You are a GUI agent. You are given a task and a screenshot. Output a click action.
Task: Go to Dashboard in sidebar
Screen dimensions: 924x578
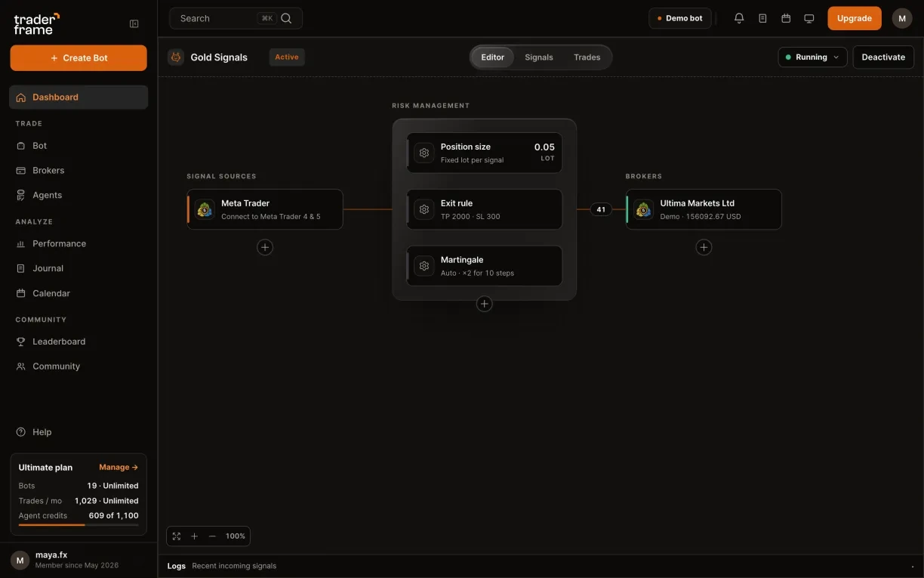coord(79,97)
